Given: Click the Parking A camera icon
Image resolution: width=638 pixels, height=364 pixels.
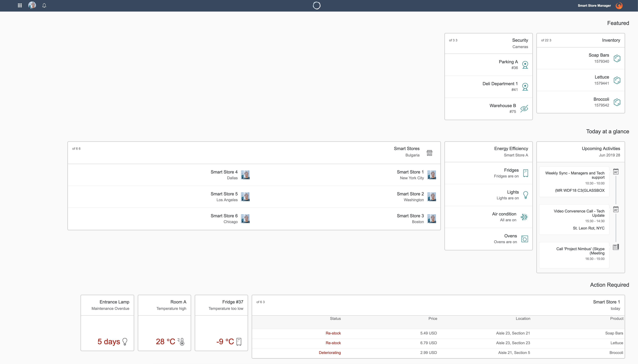Looking at the screenshot, I should pyautogui.click(x=525, y=65).
